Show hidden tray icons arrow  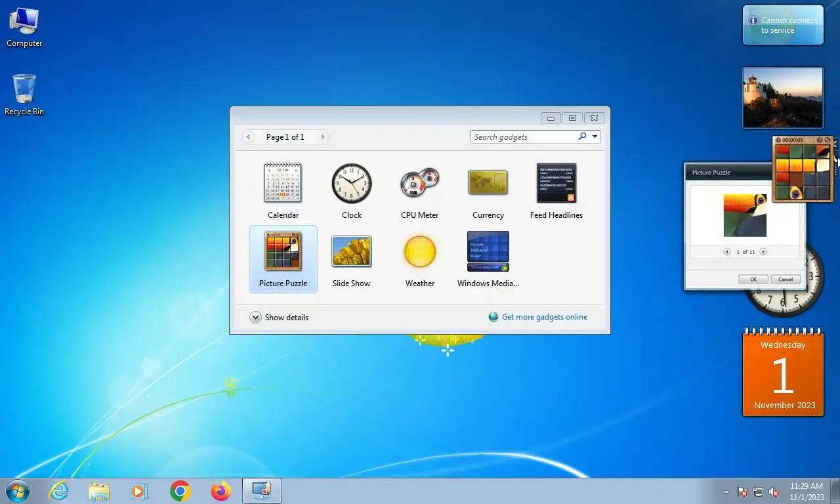[726, 492]
